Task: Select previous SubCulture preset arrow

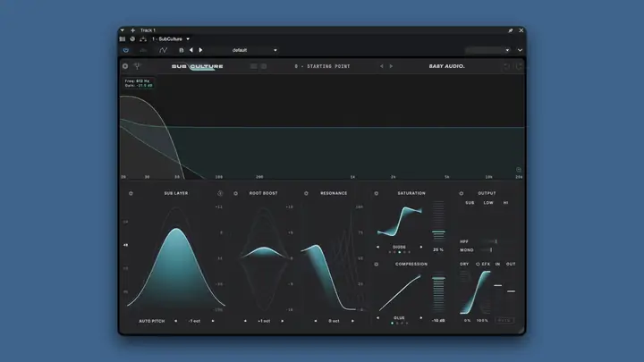Action: (382, 66)
